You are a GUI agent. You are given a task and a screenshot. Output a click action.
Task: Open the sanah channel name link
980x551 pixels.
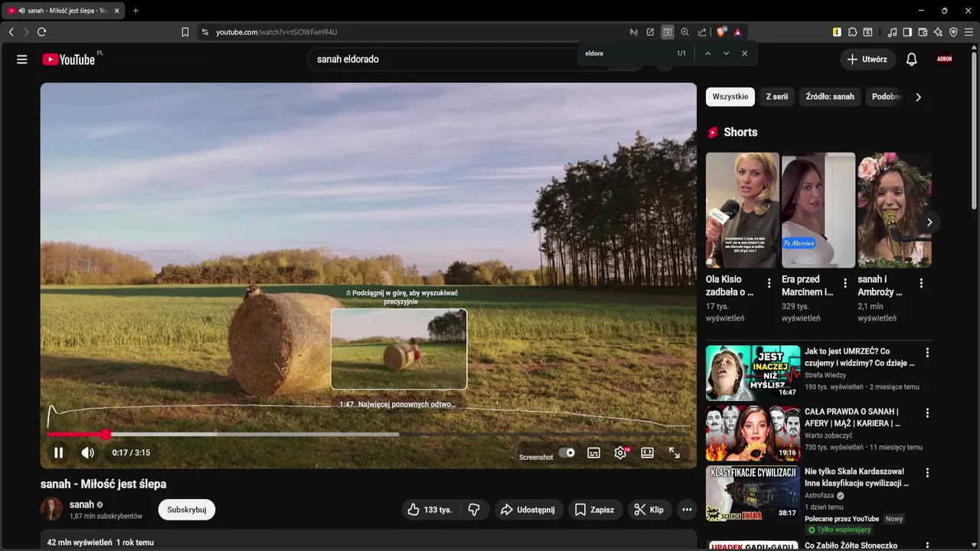81,504
